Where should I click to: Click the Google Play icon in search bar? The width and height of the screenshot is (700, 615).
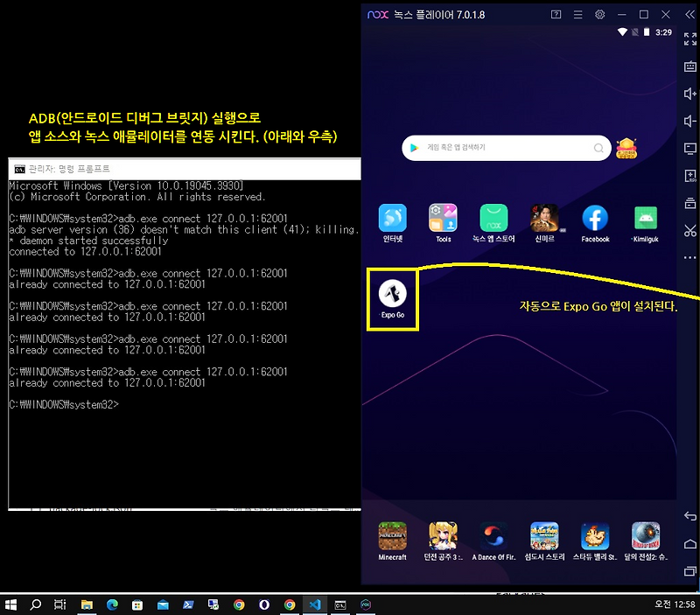point(414,148)
